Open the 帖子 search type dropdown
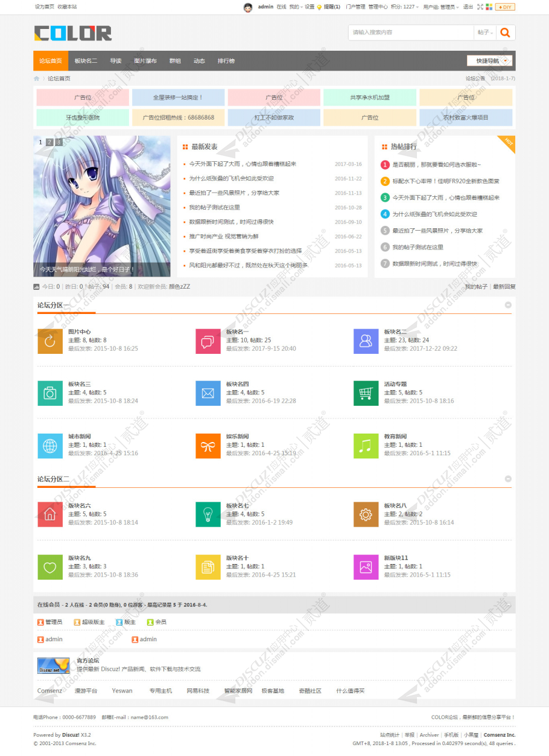This screenshot has width=549, height=756. pyautogui.click(x=485, y=33)
